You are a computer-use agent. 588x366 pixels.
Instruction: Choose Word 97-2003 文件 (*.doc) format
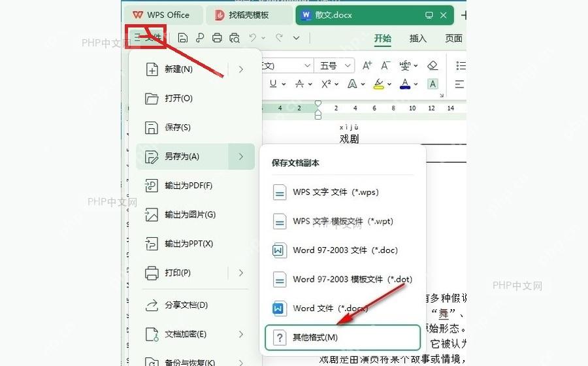[342, 250]
